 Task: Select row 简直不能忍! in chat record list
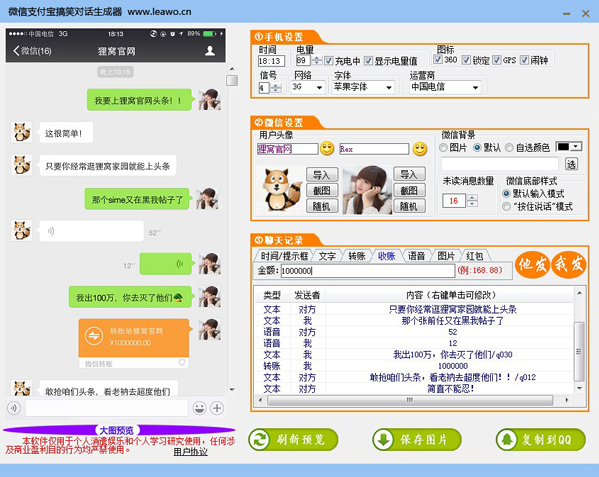(x=414, y=389)
